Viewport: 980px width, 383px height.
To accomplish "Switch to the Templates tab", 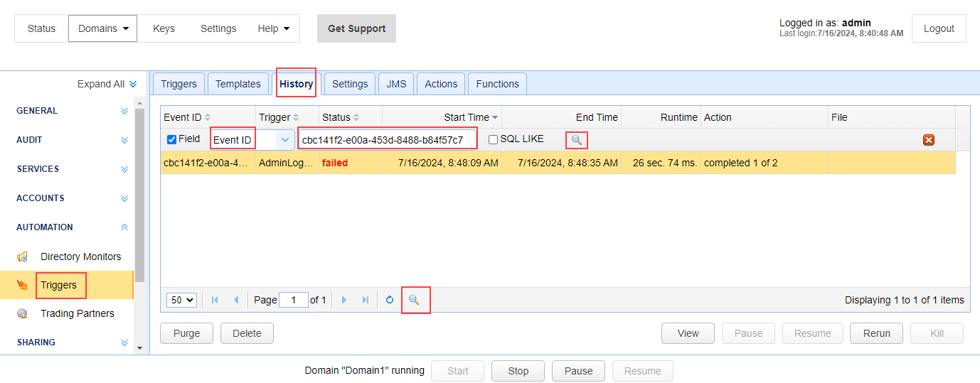I will click(238, 84).
